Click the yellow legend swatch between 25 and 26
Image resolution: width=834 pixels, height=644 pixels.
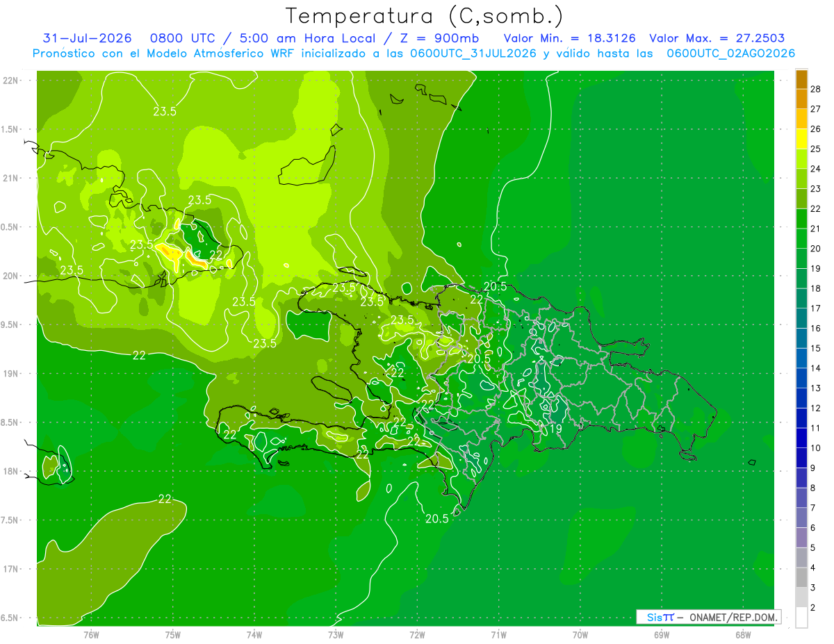click(801, 139)
